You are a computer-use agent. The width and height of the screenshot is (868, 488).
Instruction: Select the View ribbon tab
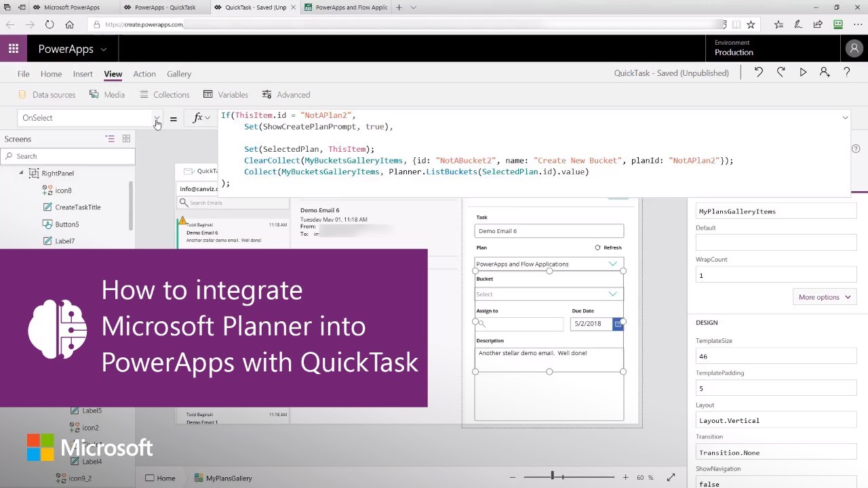click(113, 74)
